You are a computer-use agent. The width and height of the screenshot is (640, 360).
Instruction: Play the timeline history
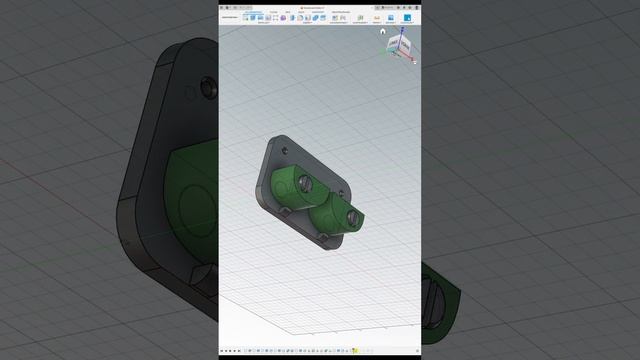[x=230, y=351]
